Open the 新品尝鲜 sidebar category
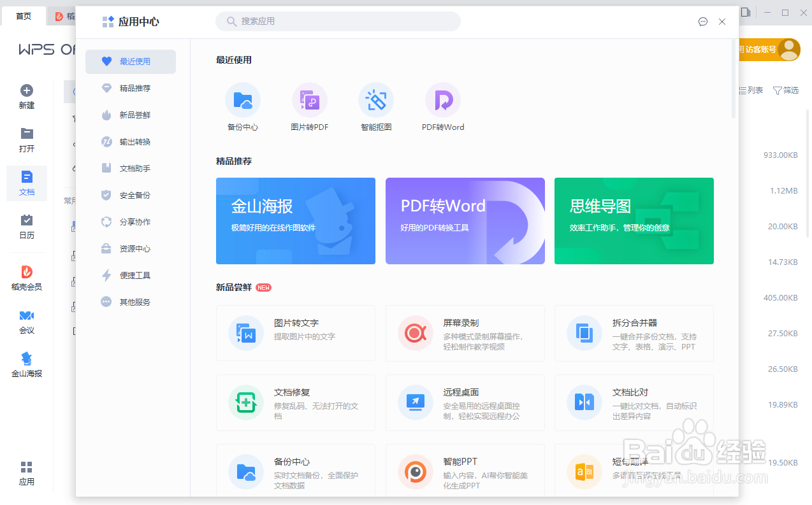Screen dimensions: 812x505 131,115
